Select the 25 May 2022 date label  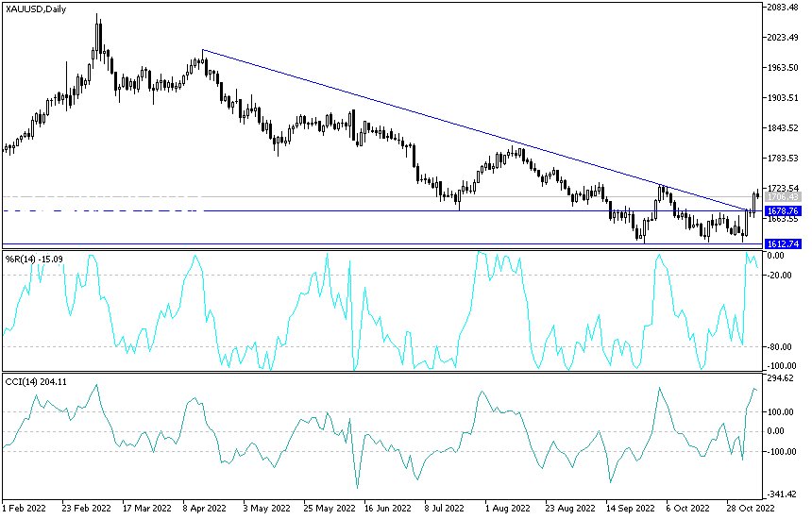coord(330,508)
